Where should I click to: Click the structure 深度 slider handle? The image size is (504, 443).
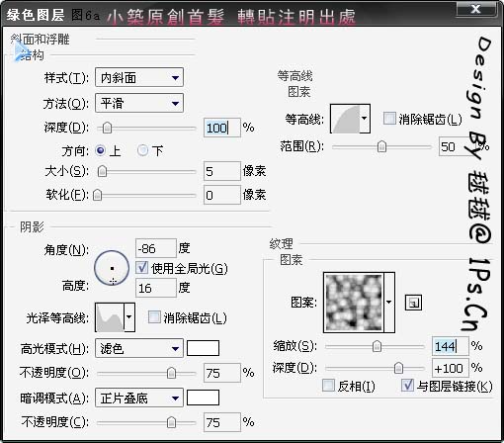point(107,128)
